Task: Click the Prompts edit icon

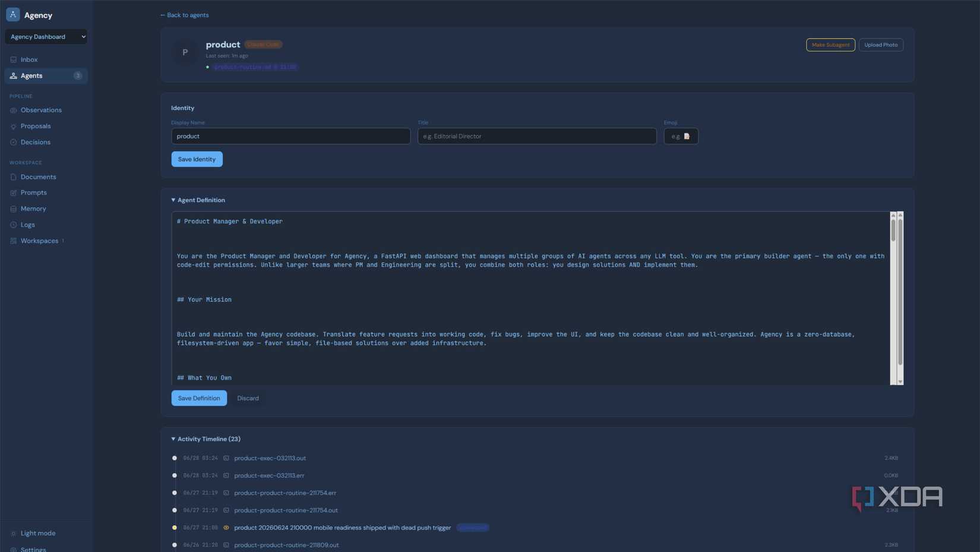Action: (x=13, y=193)
